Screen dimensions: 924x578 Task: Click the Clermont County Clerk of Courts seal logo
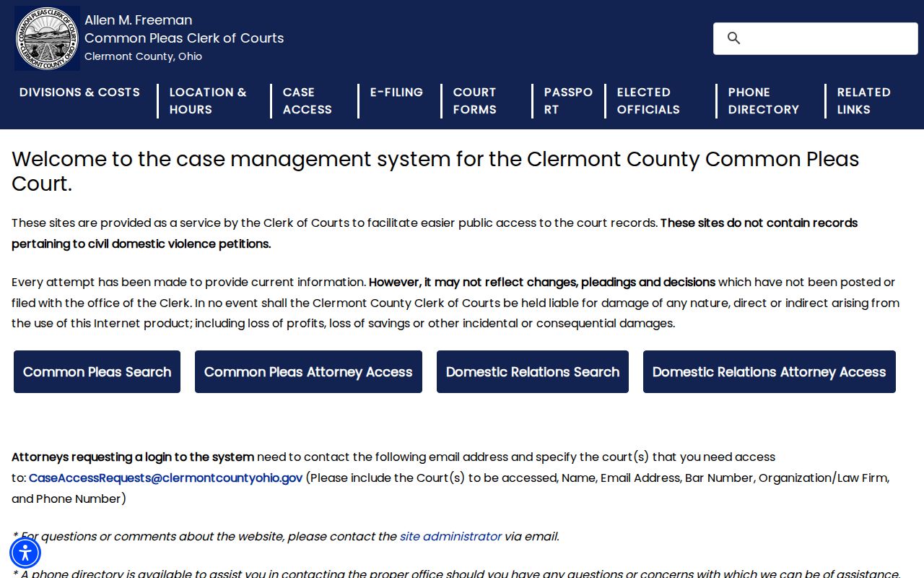(48, 38)
